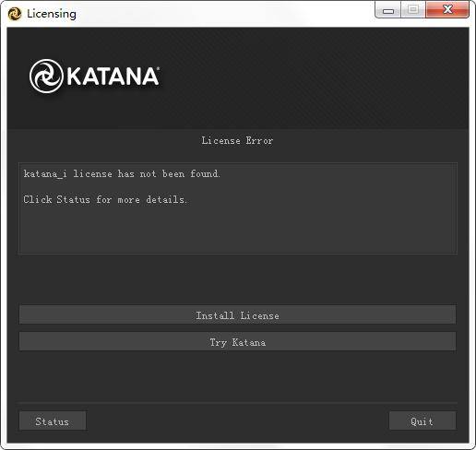Click the Katana icon in title bar
476x450 pixels.
(x=15, y=14)
